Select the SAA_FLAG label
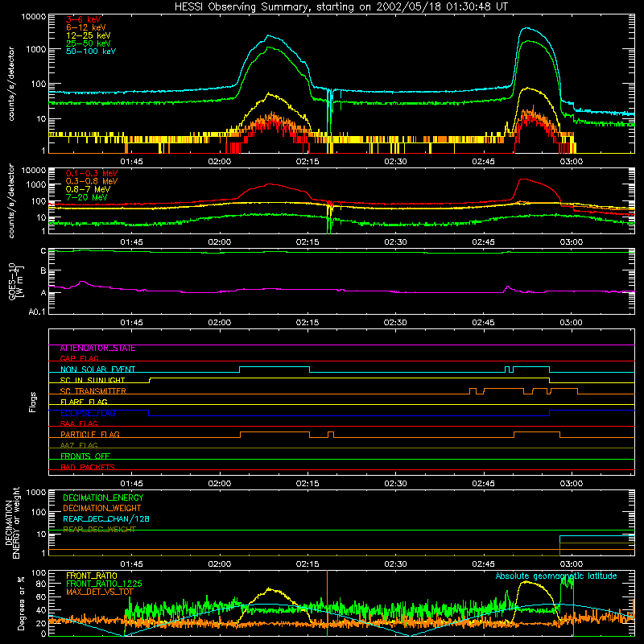Viewport: 644px width, 644px height. pos(79,423)
